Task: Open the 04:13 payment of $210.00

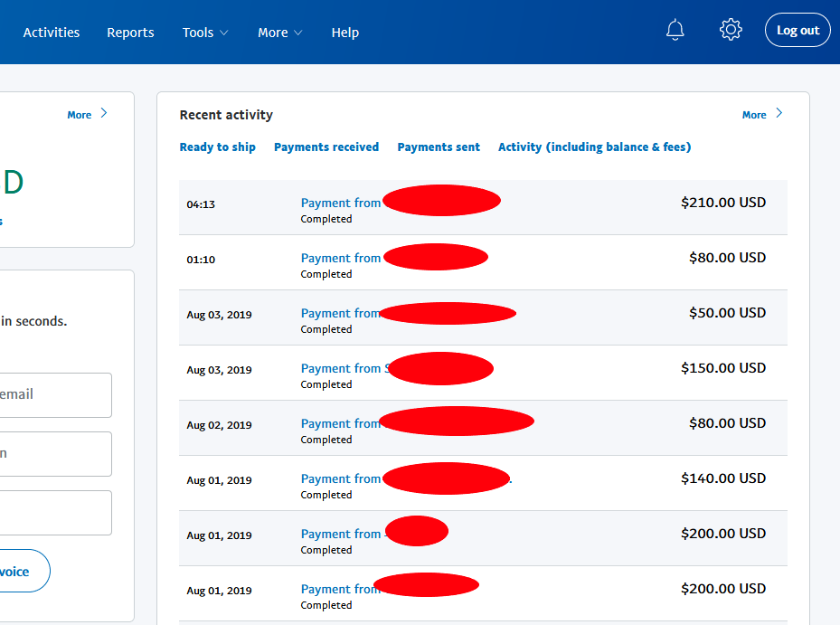Action: point(483,207)
